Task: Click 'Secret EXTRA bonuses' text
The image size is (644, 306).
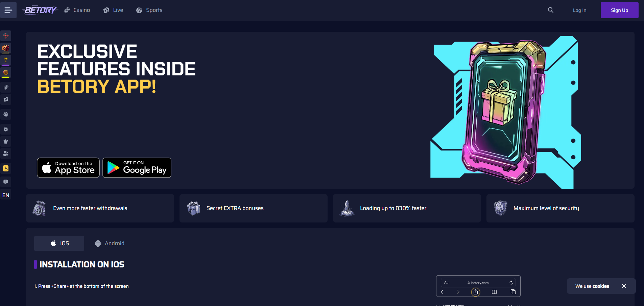Action: [235, 208]
